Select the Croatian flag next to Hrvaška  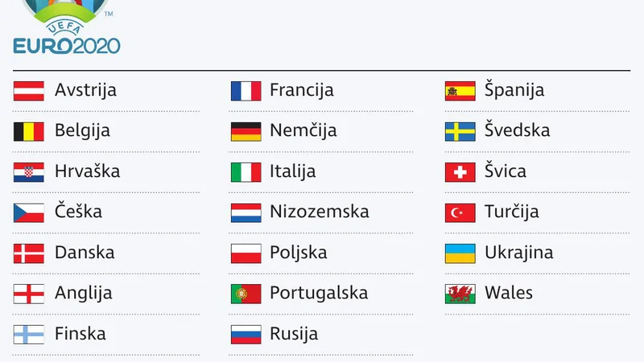pos(29,172)
